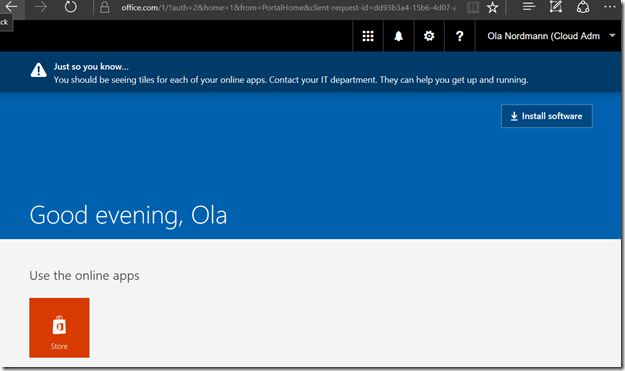
Task: Open settings gear icon
Action: coord(429,36)
